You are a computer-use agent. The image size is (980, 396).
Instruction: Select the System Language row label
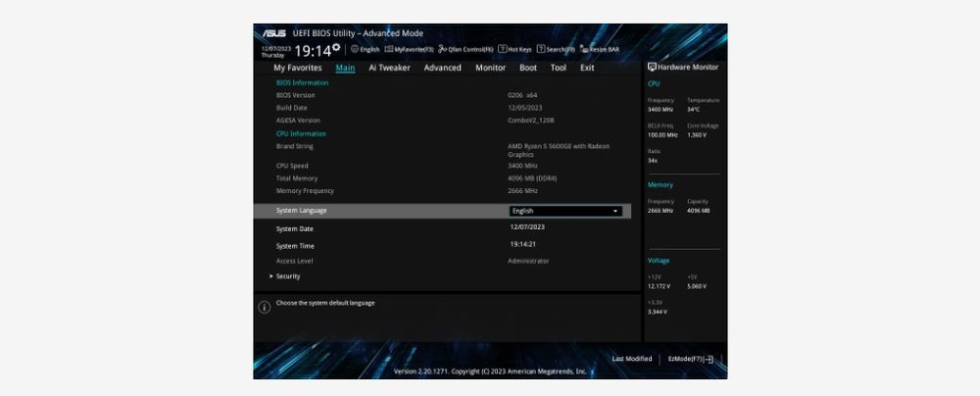[301, 211]
